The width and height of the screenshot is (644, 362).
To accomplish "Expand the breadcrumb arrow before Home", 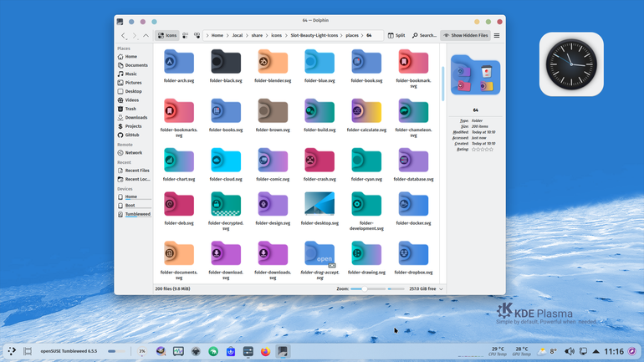I will coord(207,36).
